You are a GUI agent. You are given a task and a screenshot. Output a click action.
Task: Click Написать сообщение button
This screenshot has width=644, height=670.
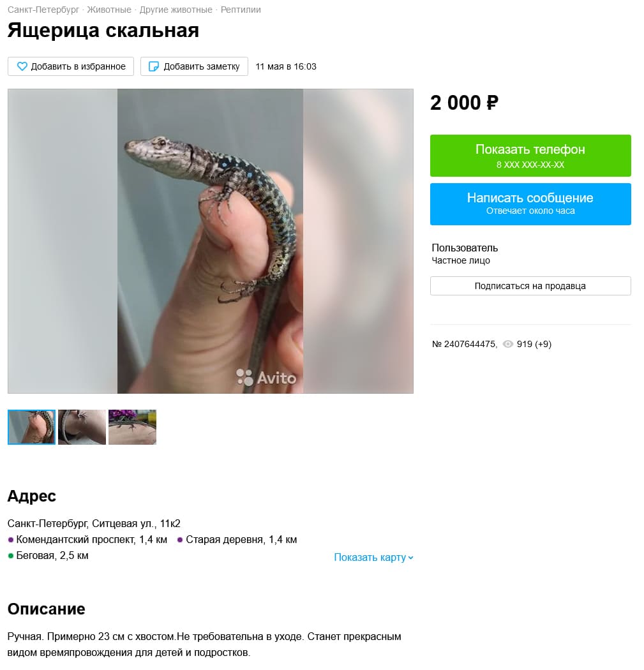tap(530, 204)
